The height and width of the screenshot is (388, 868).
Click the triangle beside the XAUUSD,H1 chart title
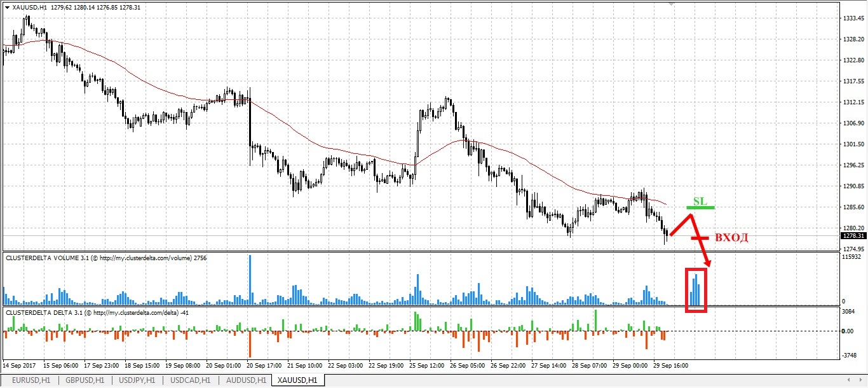pyautogui.click(x=7, y=7)
